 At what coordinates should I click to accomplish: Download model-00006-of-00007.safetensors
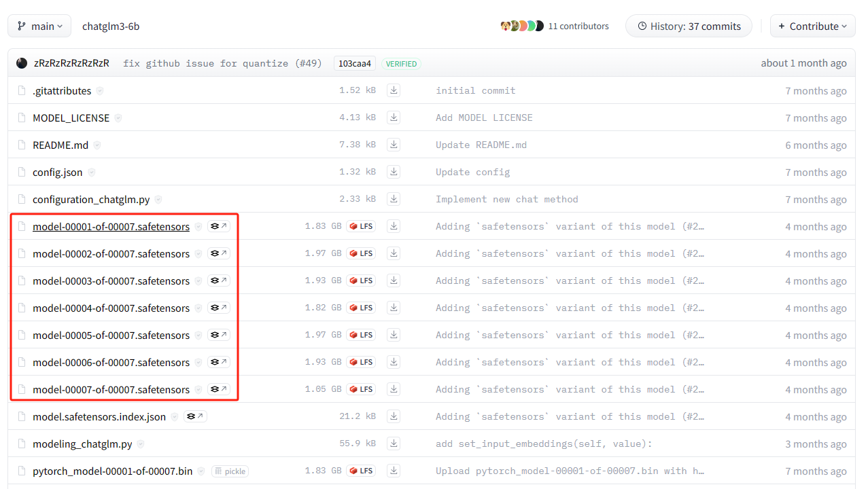394,362
